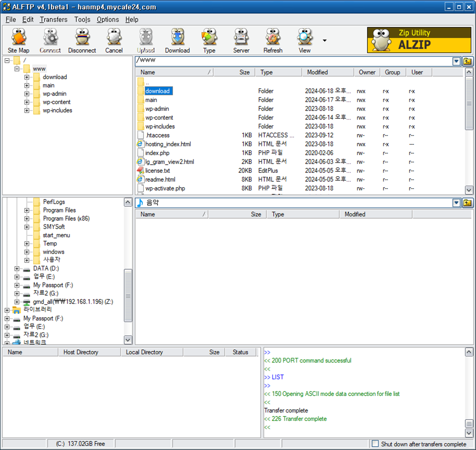476x450 pixels.
Task: Click the local panel vertical scrollbar
Action: click(x=128, y=295)
